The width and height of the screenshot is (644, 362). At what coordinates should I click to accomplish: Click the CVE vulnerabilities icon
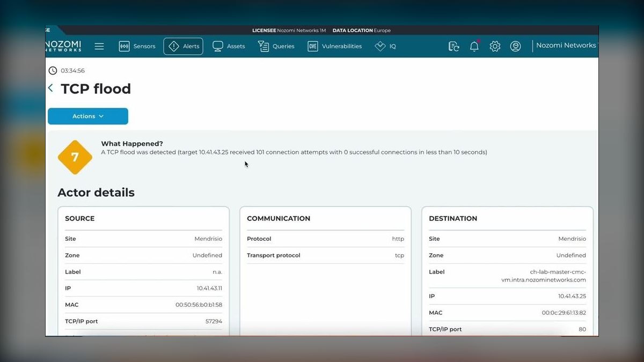point(313,46)
